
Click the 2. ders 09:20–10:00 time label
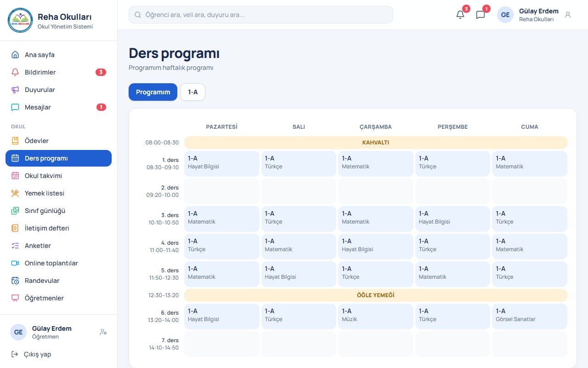tap(163, 191)
